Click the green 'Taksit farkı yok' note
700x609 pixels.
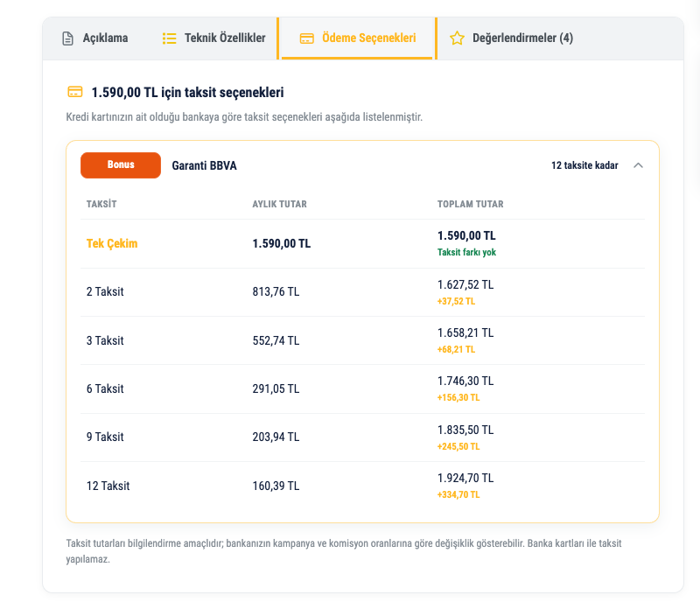(x=466, y=253)
